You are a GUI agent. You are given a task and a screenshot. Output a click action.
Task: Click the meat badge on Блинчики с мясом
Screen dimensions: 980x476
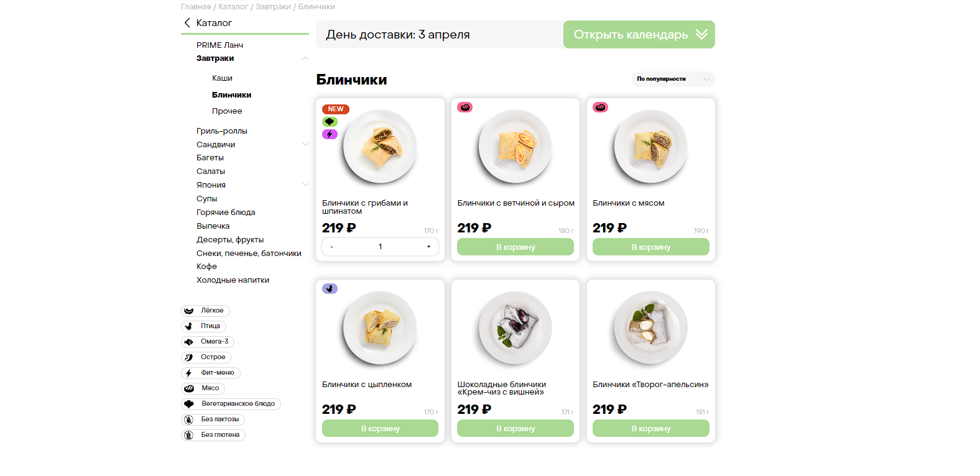[600, 108]
